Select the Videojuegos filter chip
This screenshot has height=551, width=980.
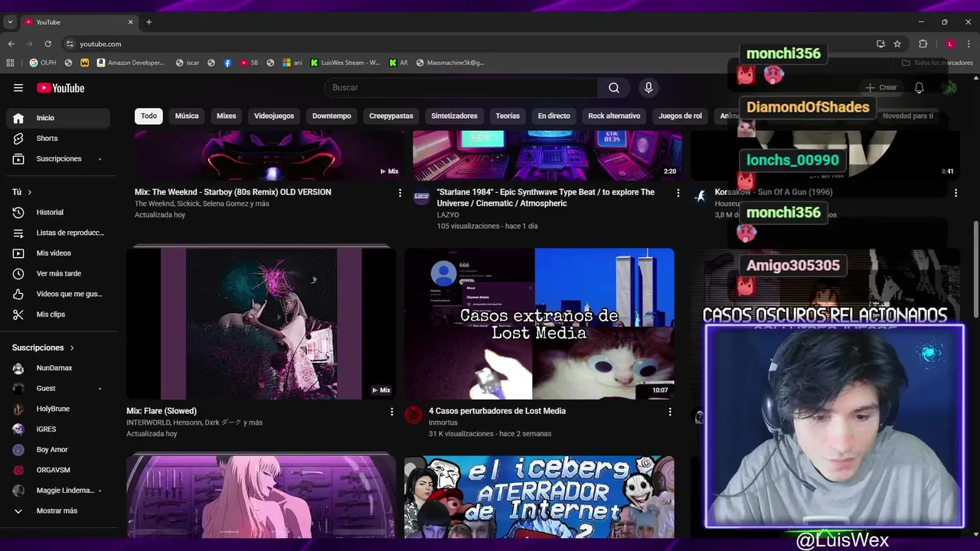(274, 116)
